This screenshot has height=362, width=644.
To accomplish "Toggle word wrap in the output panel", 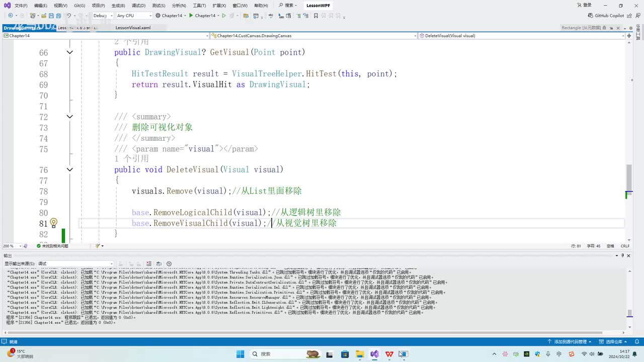I will pos(159,263).
